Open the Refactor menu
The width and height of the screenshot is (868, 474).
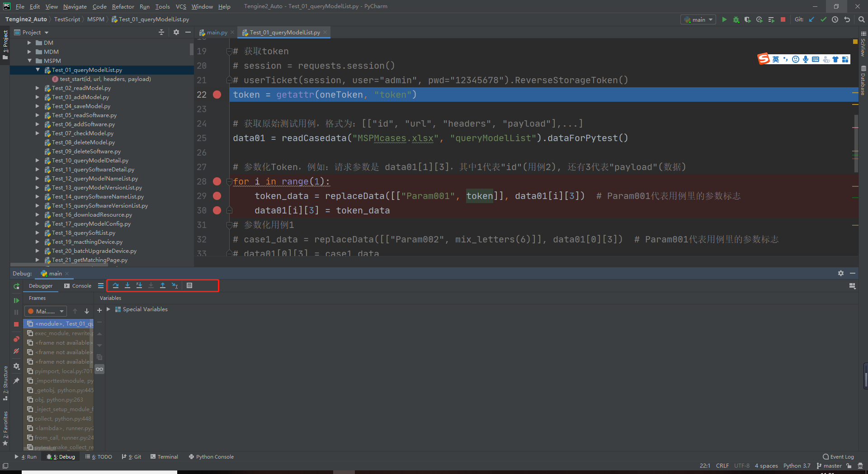(x=123, y=6)
